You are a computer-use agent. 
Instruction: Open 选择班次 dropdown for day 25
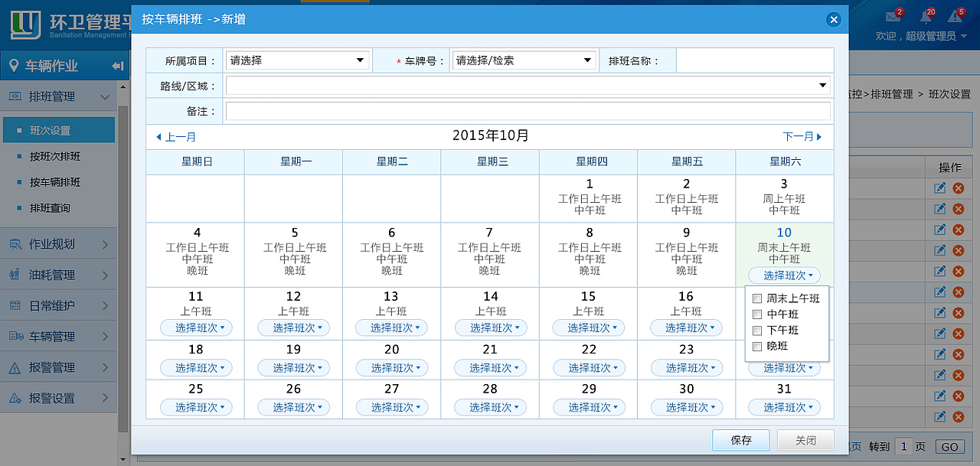[196, 408]
